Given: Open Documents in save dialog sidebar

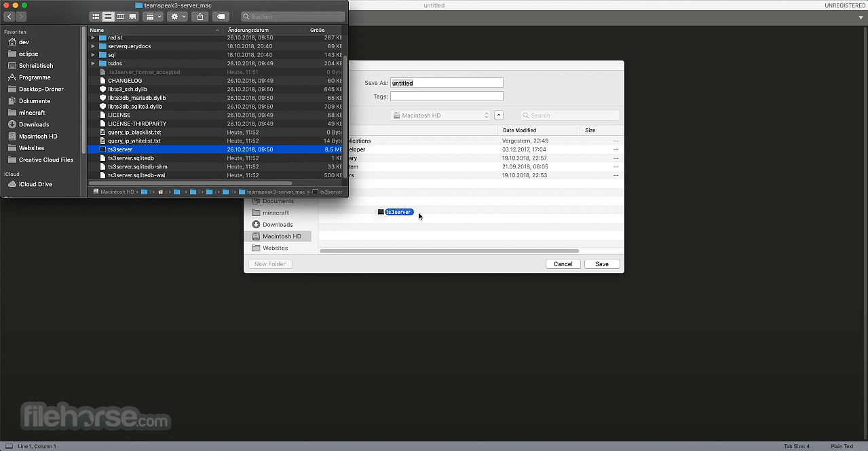Looking at the screenshot, I should (278, 201).
